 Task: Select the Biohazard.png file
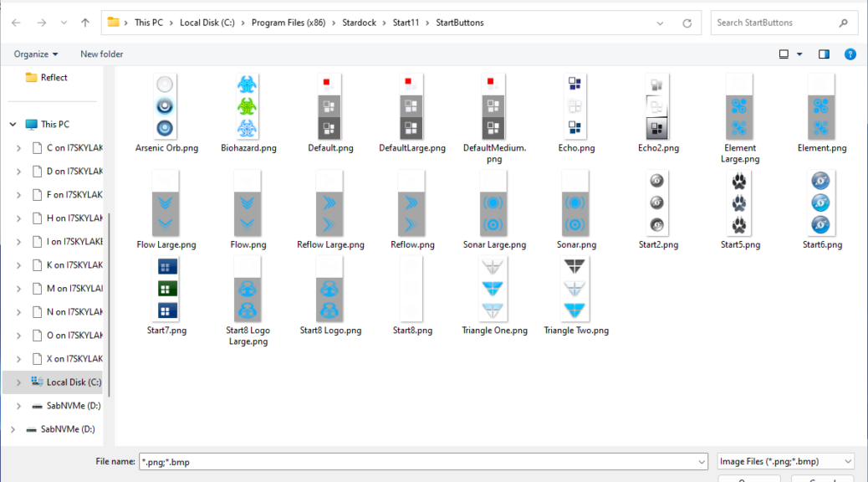click(247, 106)
